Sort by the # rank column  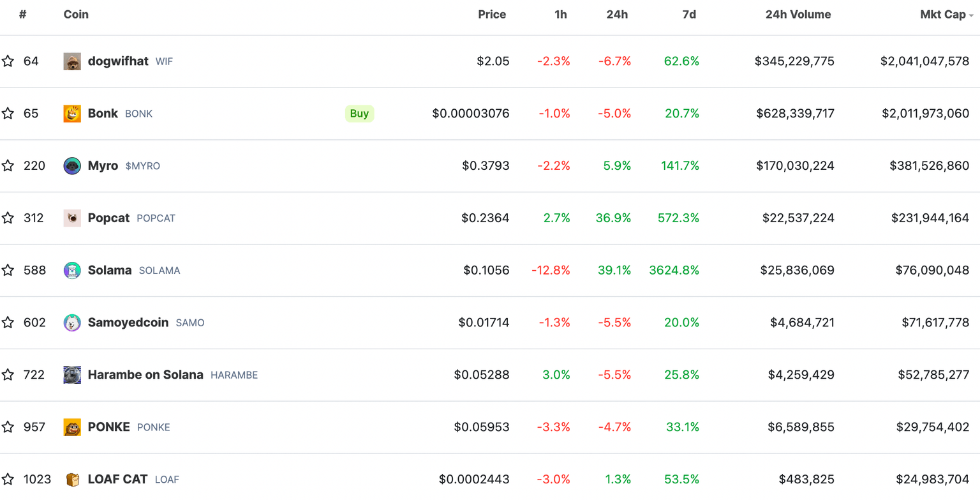[22, 15]
